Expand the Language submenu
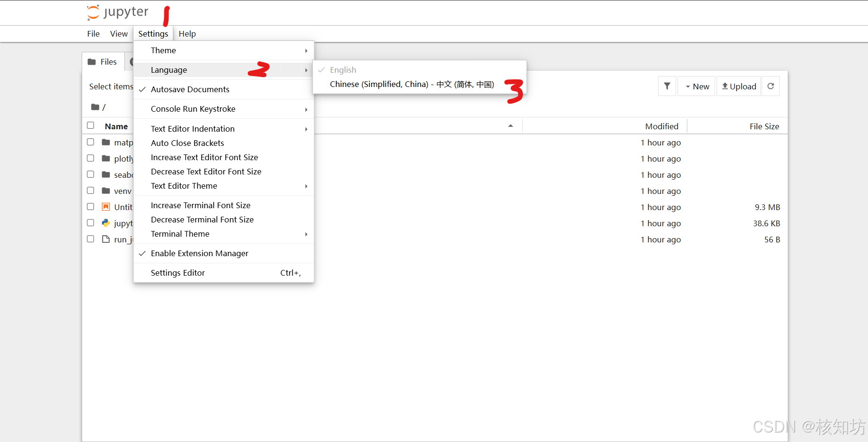This screenshot has height=442, width=868. point(224,70)
